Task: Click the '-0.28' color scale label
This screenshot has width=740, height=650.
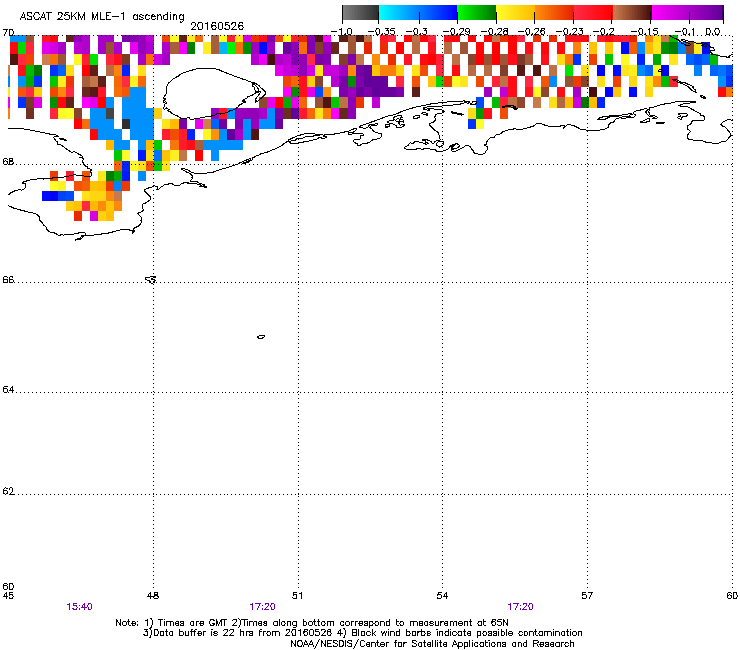Action: 494,32
